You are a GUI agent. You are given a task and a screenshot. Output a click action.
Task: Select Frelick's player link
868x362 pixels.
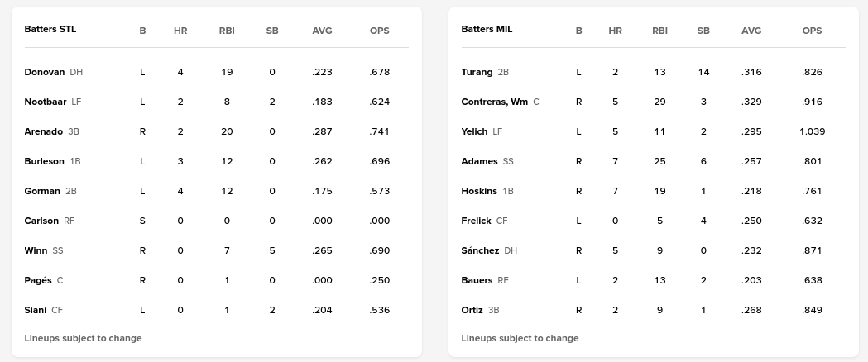[x=476, y=221]
